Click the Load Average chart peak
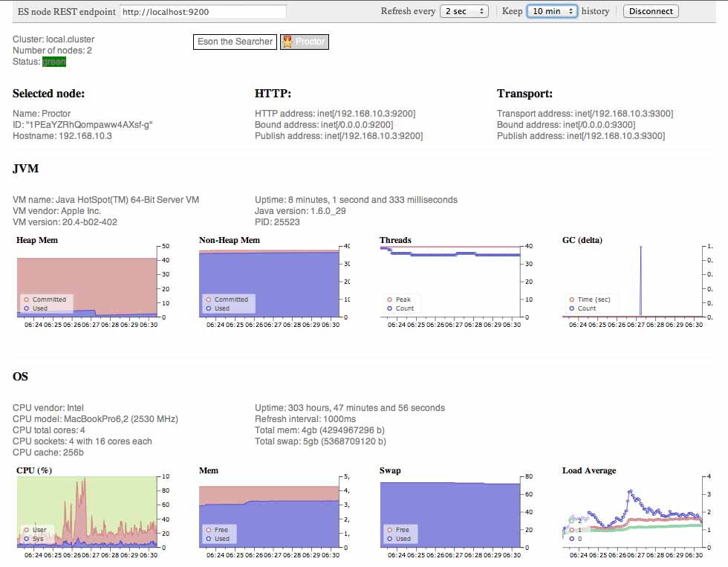The image size is (728, 567). point(630,491)
